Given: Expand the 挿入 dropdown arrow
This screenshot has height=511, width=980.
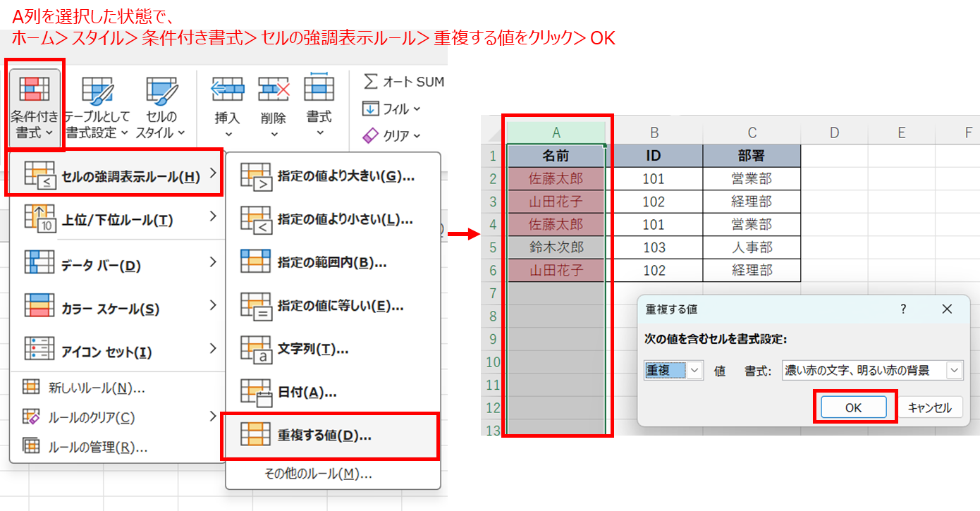Looking at the screenshot, I should tap(228, 133).
